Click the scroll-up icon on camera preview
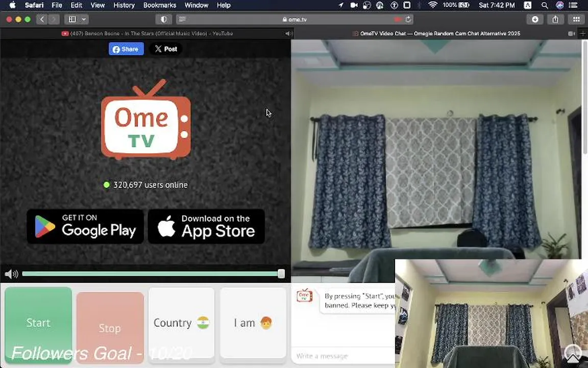The height and width of the screenshot is (368, 588). (573, 353)
